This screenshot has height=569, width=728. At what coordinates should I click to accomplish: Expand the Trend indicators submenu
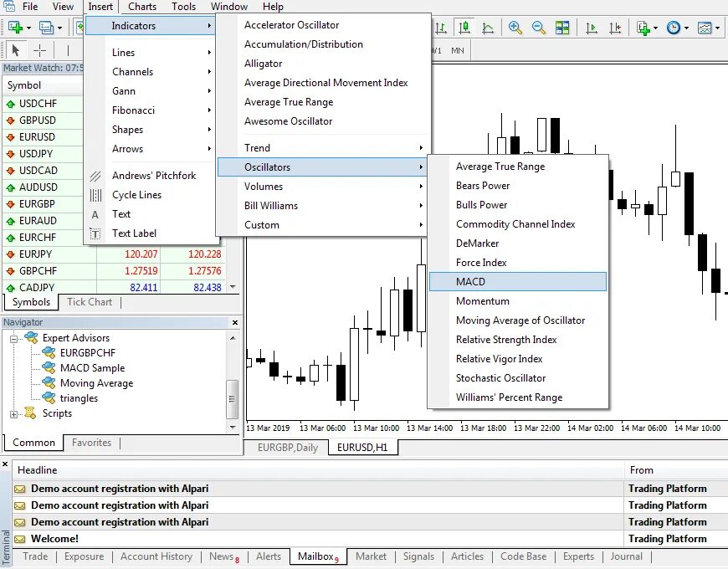coord(322,147)
